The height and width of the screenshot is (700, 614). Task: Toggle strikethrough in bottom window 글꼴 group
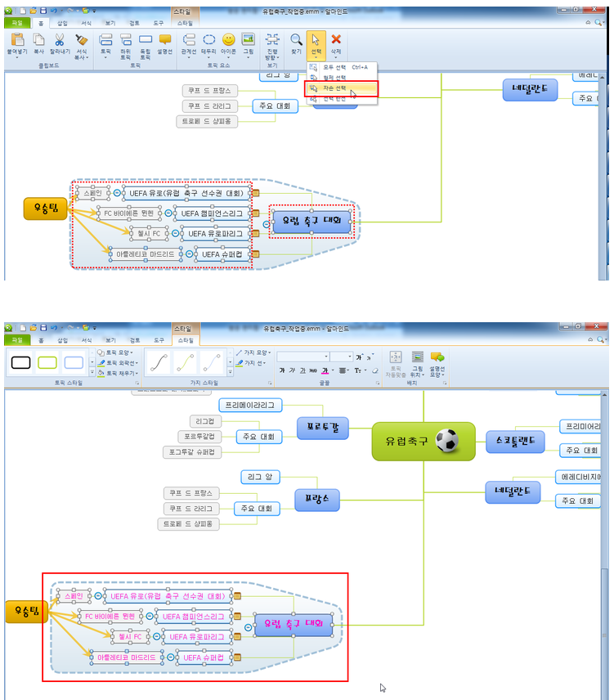coord(313,370)
